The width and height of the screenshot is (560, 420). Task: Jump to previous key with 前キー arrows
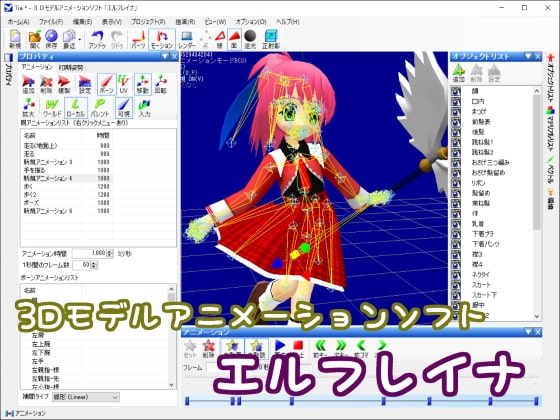pos(321,349)
